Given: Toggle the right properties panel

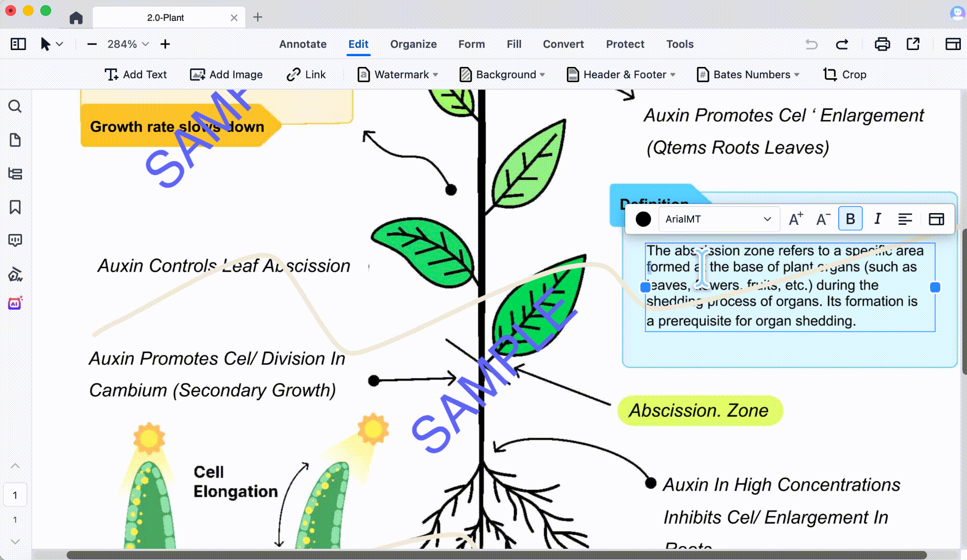Looking at the screenshot, I should point(953,44).
